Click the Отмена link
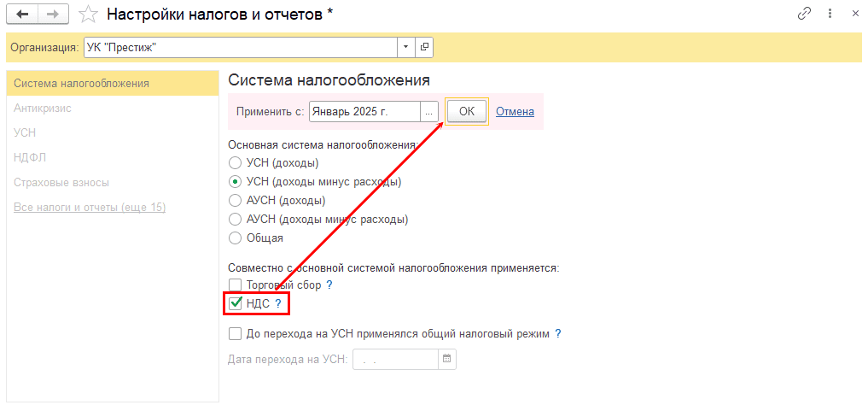 click(x=515, y=112)
